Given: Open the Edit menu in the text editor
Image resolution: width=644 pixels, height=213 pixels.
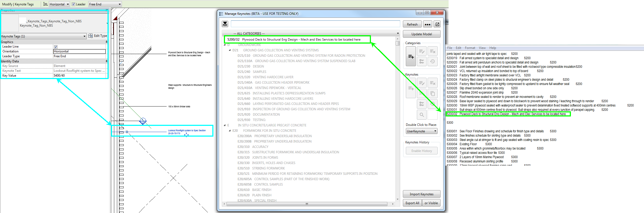Looking at the screenshot, I should (x=459, y=48).
